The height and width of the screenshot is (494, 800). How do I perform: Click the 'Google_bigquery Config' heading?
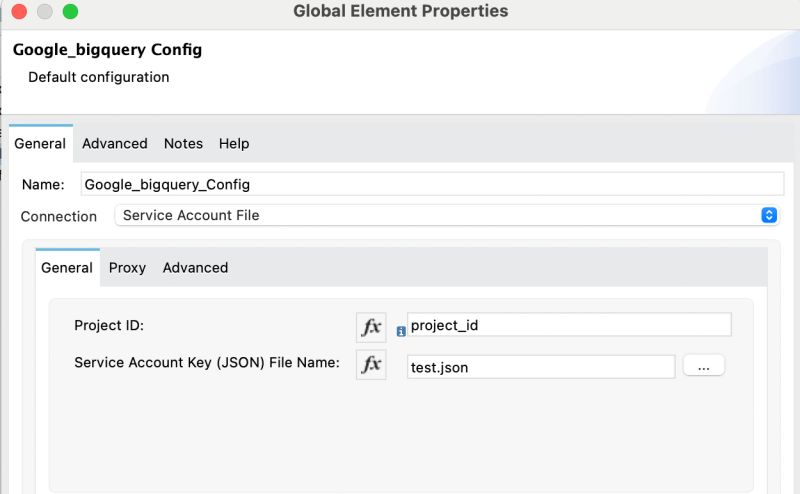click(x=107, y=50)
